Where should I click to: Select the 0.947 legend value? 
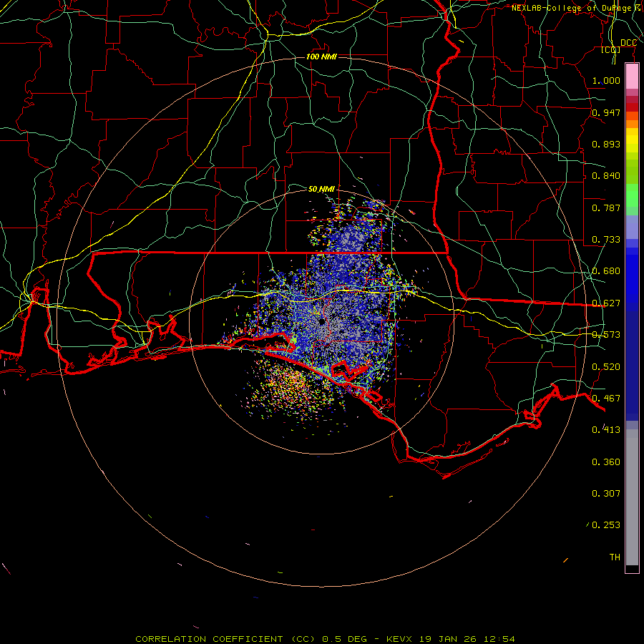[x=606, y=112]
